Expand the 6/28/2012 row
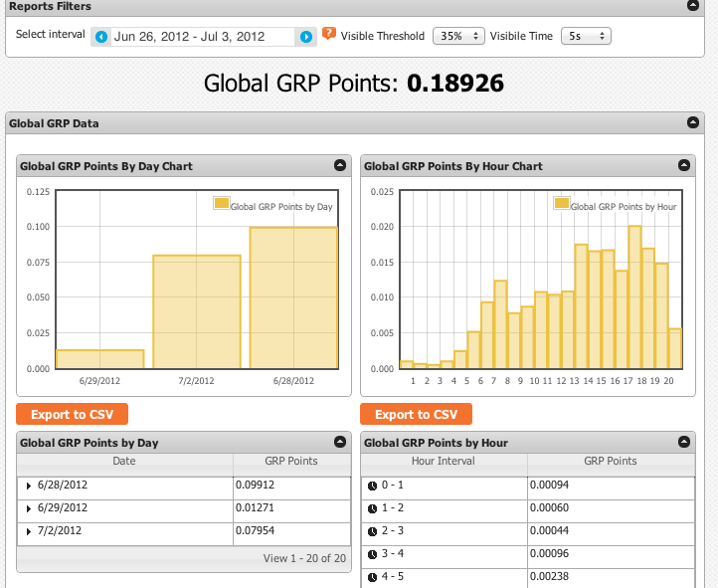This screenshot has width=718, height=588. point(29,487)
